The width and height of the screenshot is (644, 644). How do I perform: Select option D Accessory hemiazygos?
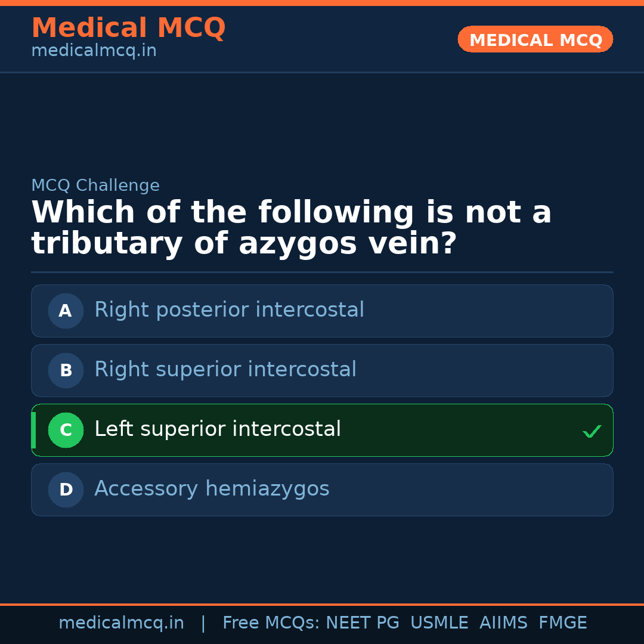point(322,490)
